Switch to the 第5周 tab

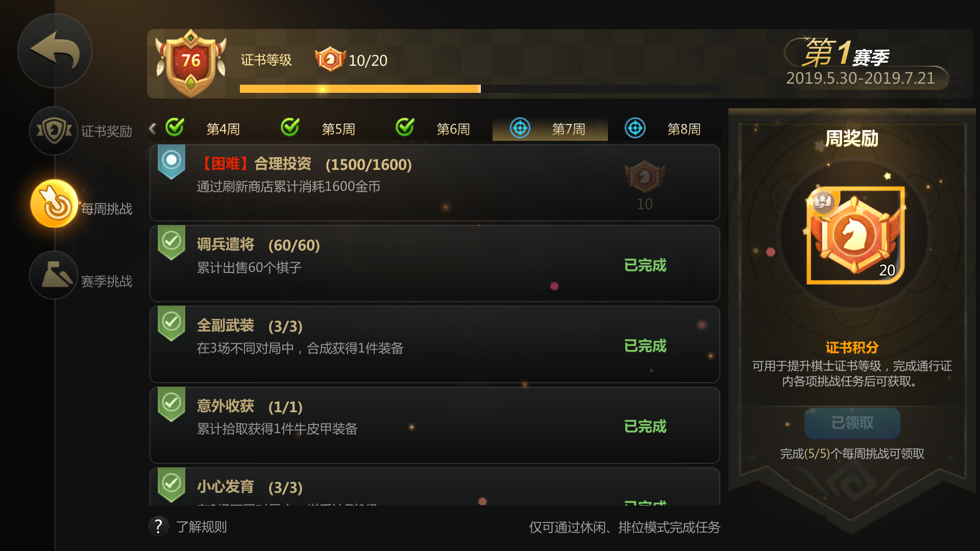(319, 128)
